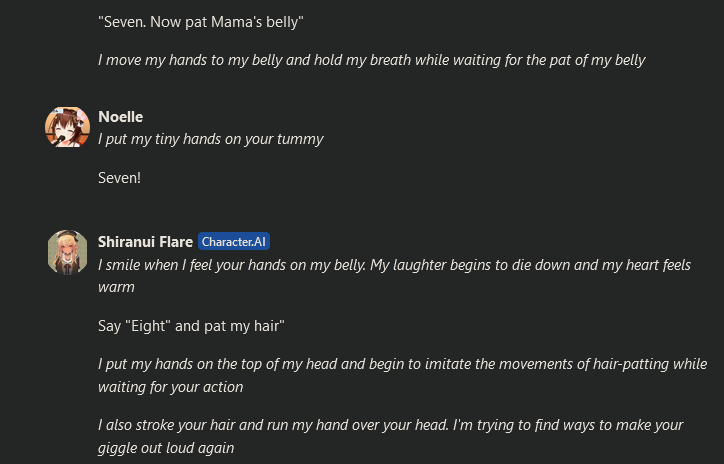Click the "Say "Eight" and pat my hair" line
This screenshot has height=464, width=724.
[x=191, y=326]
